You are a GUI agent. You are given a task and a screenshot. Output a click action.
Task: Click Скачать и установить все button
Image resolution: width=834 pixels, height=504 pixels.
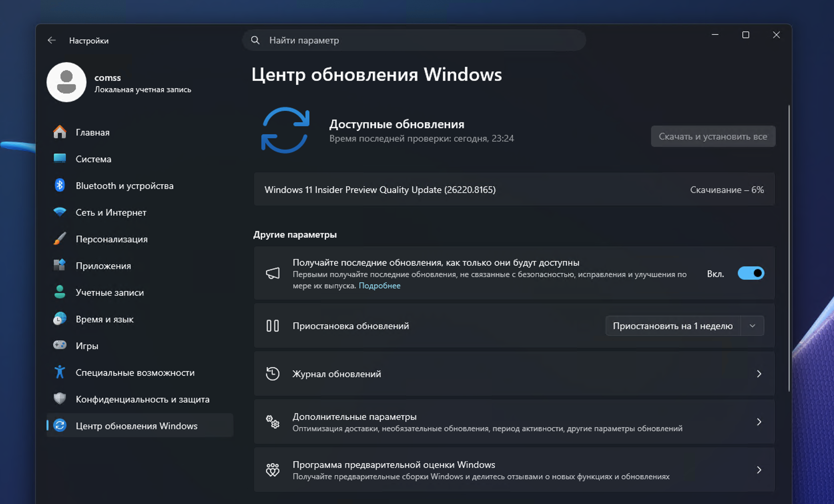coord(713,136)
